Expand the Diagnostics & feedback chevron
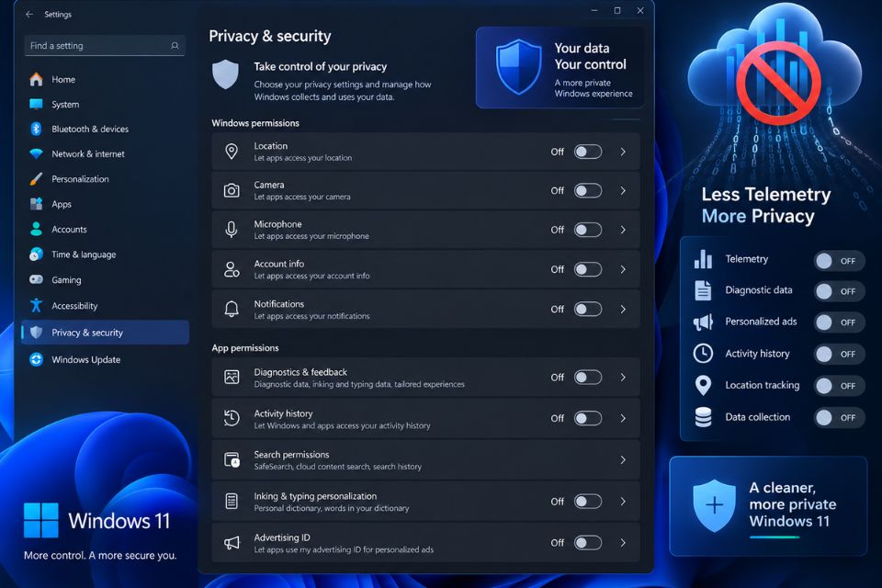Image resolution: width=882 pixels, height=588 pixels. 623,377
